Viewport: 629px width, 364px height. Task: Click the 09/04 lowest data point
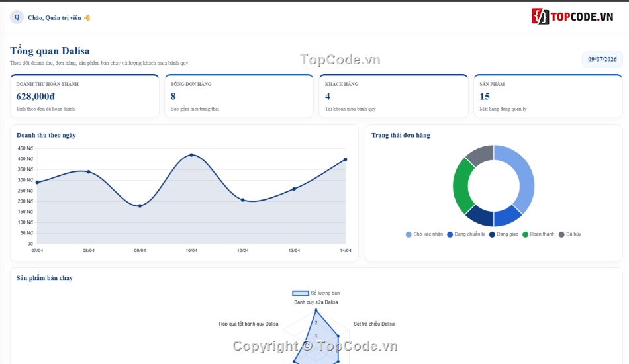pos(140,206)
